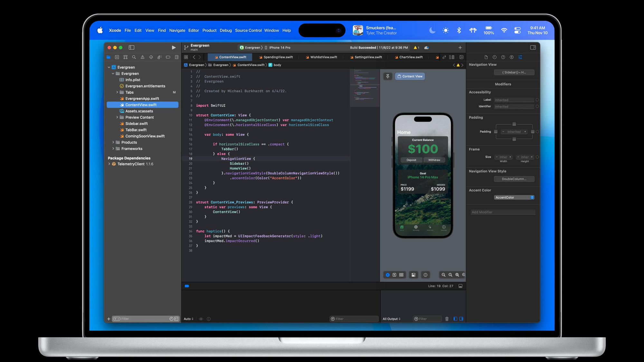Toggle the console pane button
The height and width of the screenshot is (362, 644).
461,319
